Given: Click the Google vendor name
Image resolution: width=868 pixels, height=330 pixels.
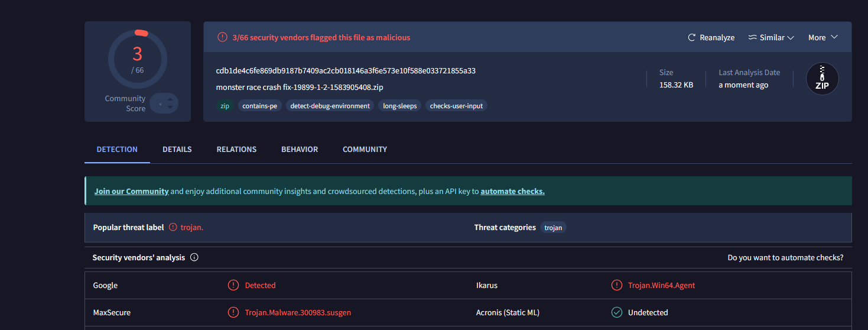Looking at the screenshot, I should (x=105, y=285).
